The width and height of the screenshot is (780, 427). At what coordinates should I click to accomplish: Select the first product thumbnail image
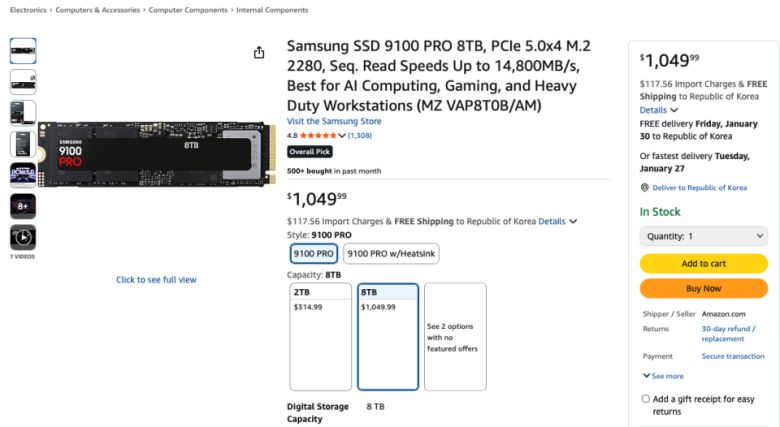pyautogui.click(x=23, y=51)
